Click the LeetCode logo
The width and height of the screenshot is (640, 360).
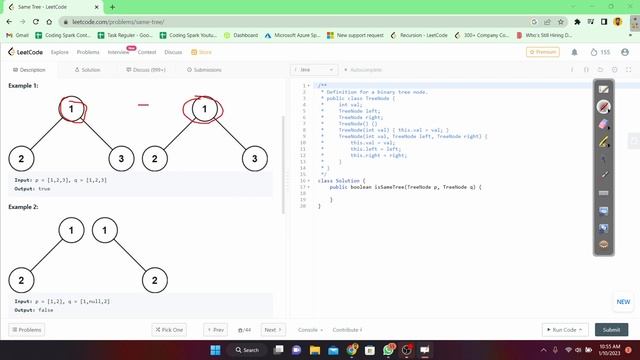pos(25,52)
